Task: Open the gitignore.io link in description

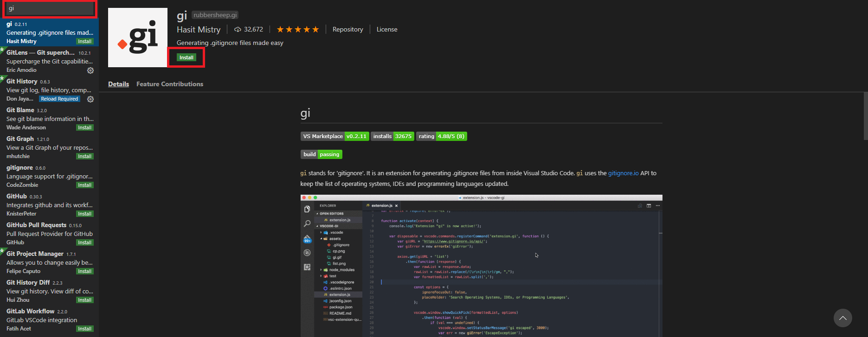Action: point(623,173)
